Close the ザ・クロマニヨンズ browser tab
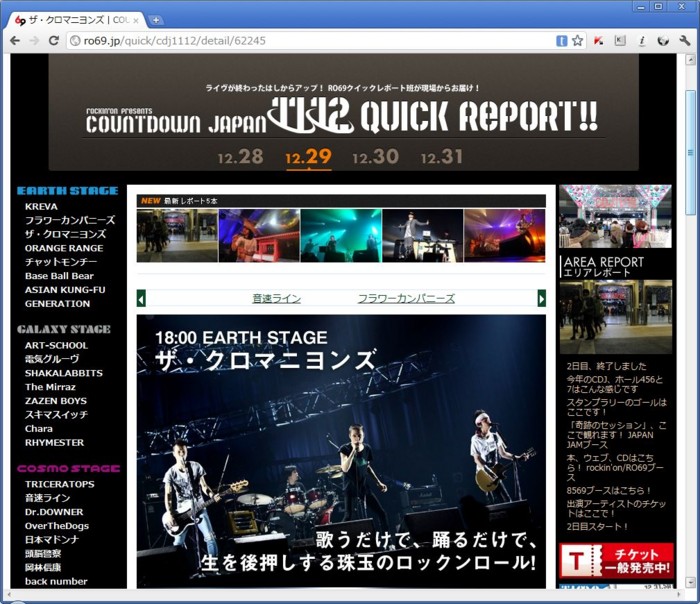 pos(136,21)
